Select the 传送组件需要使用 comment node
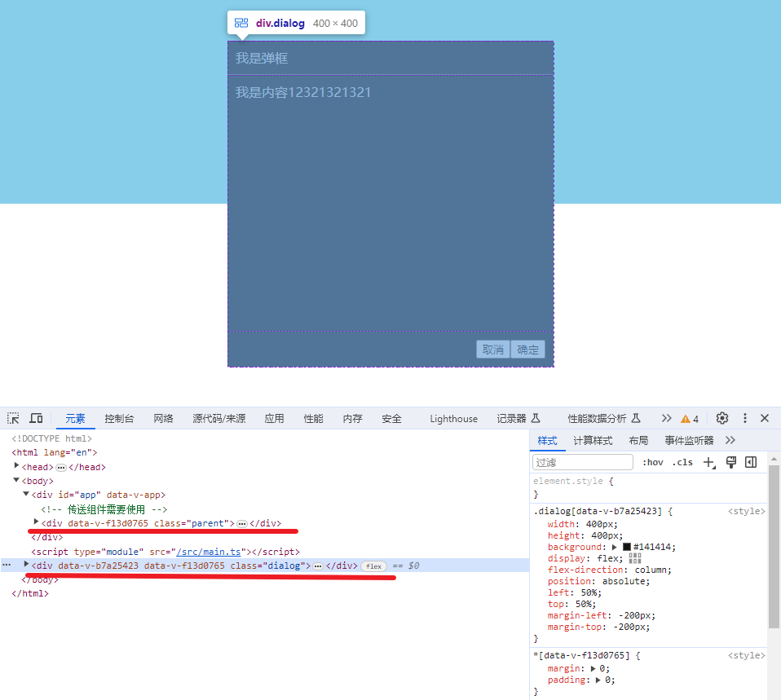Image resolution: width=781 pixels, height=700 pixels. (104, 510)
